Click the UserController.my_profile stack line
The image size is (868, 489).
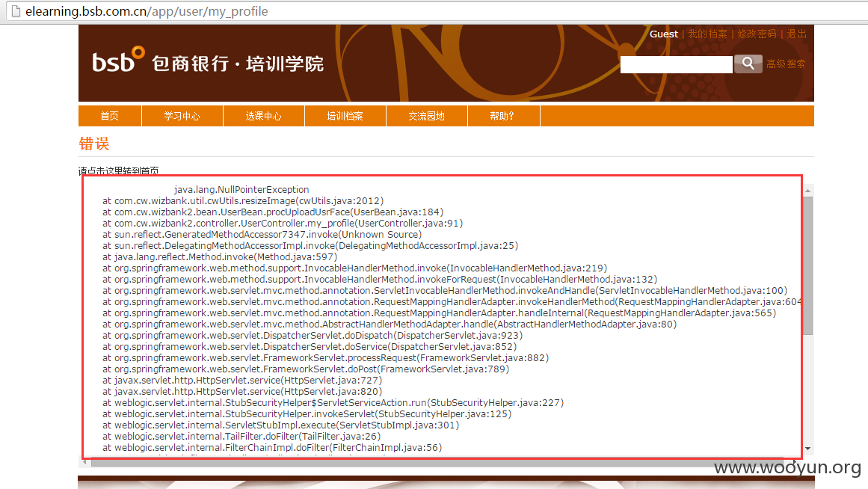[283, 223]
